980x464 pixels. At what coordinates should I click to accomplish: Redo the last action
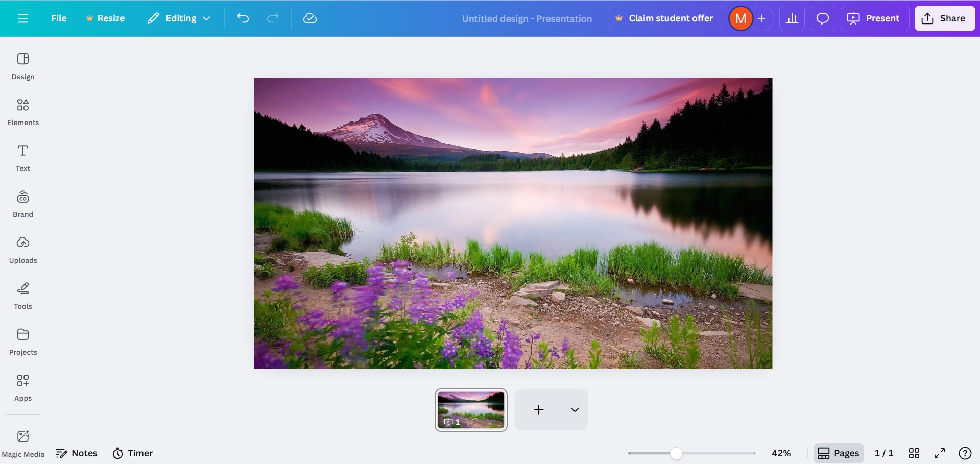pos(273,18)
